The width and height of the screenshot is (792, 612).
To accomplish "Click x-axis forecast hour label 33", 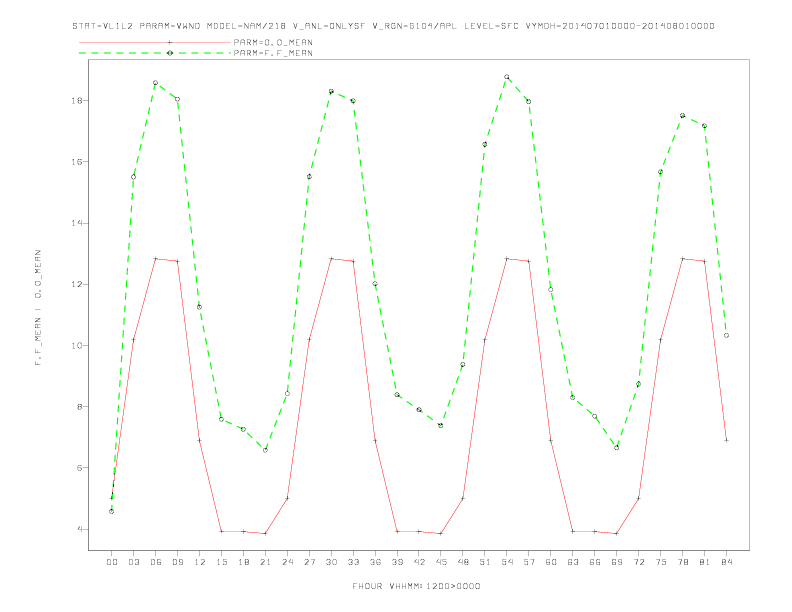I will [353, 562].
